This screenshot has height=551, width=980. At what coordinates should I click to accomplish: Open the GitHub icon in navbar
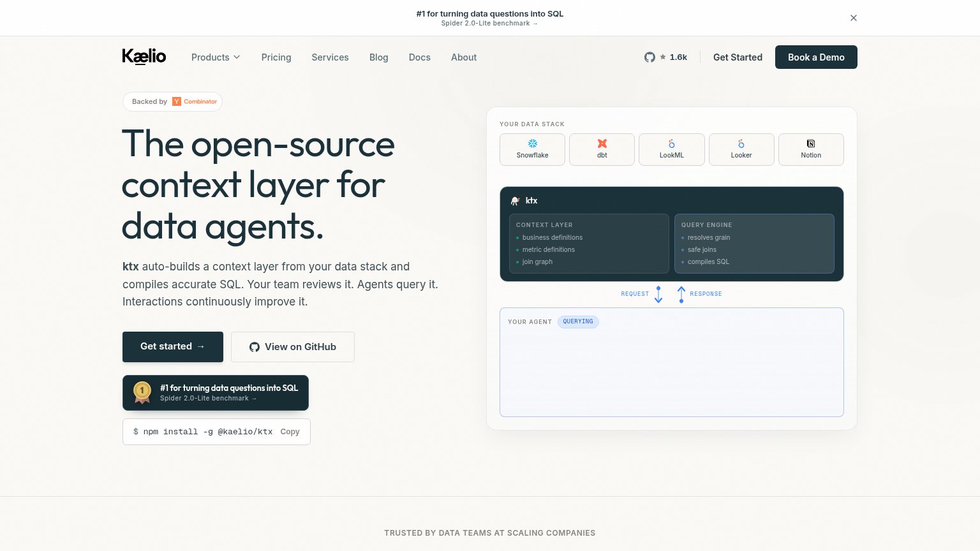pos(650,57)
